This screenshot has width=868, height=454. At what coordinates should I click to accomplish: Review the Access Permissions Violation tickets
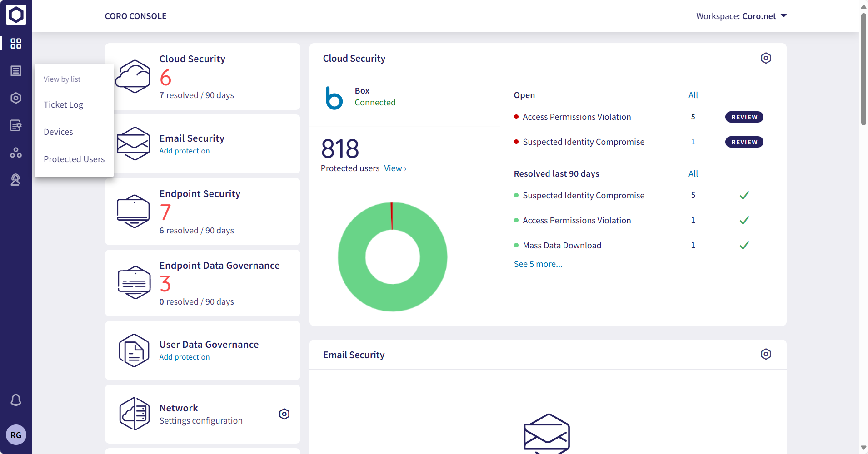(744, 117)
